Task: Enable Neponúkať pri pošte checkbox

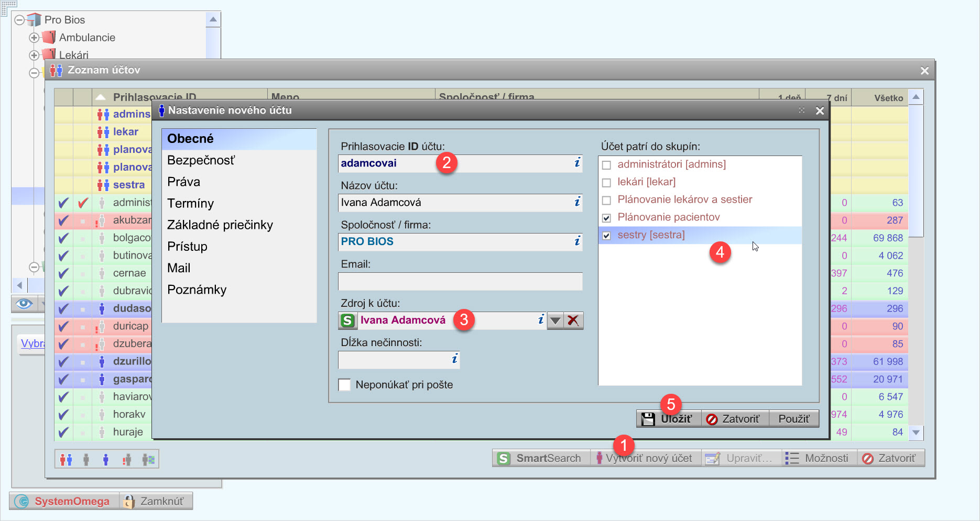Action: (344, 385)
